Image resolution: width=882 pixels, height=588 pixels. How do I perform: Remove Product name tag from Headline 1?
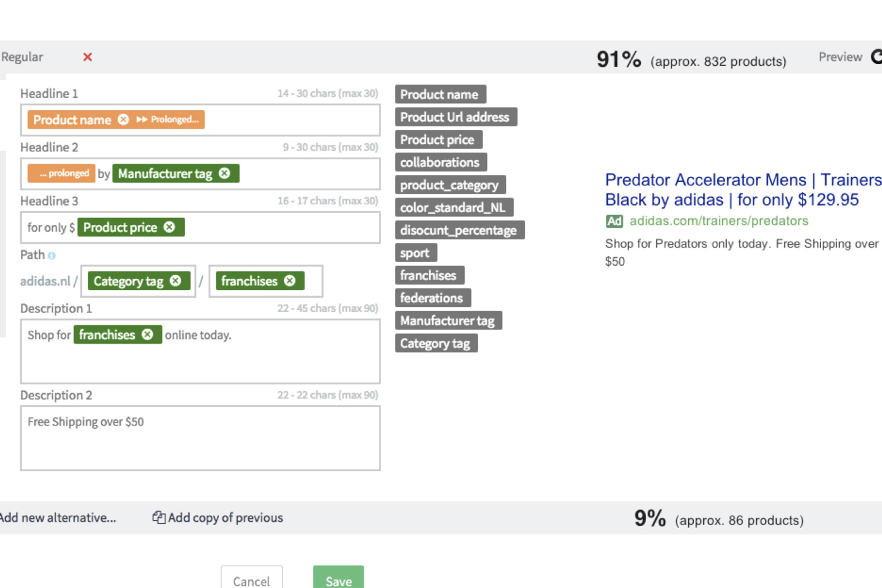coord(123,120)
